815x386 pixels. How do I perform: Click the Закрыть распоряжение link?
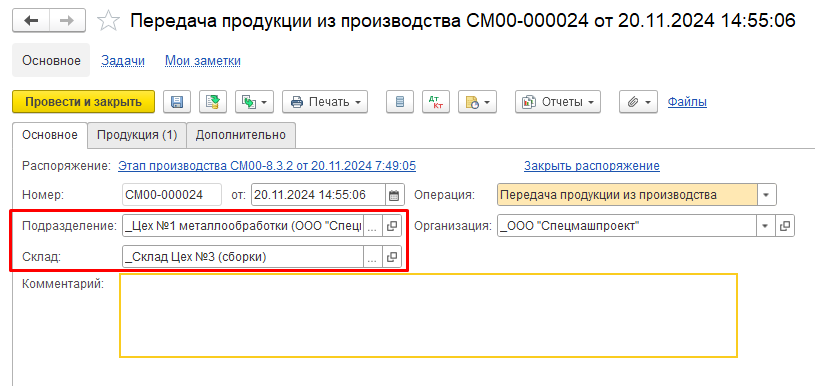click(591, 166)
